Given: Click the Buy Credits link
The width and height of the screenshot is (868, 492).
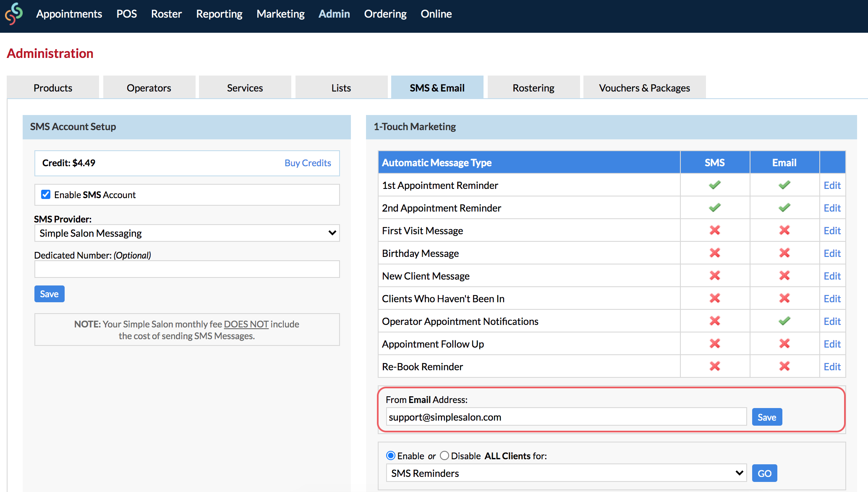Looking at the screenshot, I should click(308, 163).
